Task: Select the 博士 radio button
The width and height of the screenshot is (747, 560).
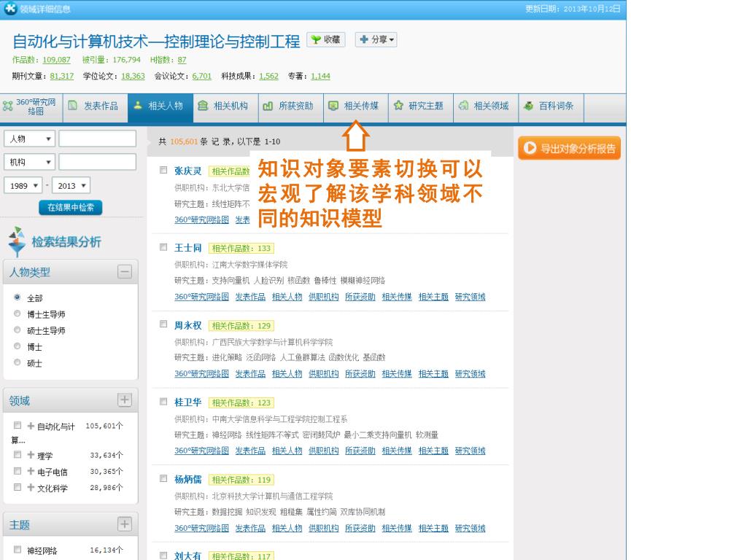Action: 18,346
